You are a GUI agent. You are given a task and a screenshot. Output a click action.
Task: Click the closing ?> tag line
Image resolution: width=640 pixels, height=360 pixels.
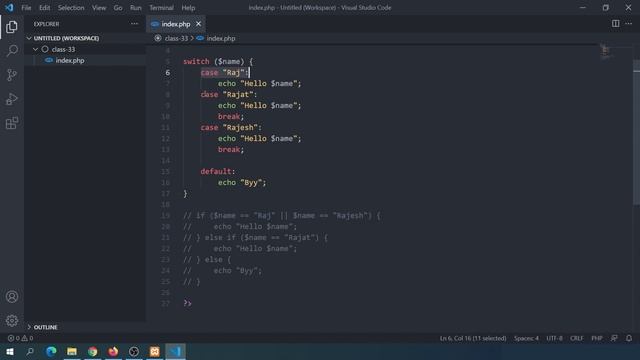click(187, 303)
